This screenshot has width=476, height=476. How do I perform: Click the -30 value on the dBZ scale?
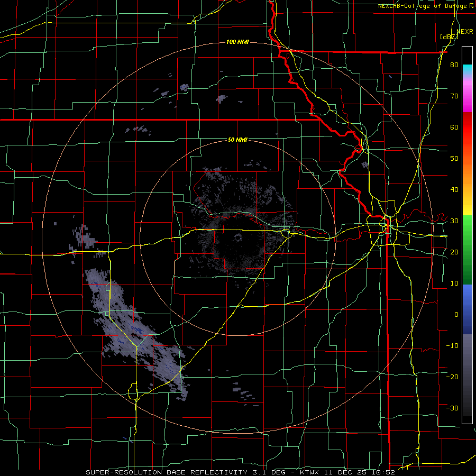pos(452,408)
